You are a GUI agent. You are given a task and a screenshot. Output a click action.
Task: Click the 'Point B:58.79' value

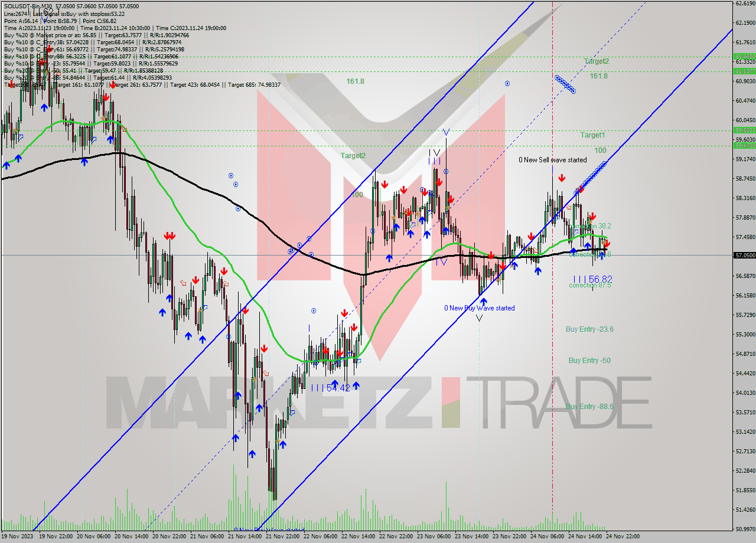[x=60, y=21]
